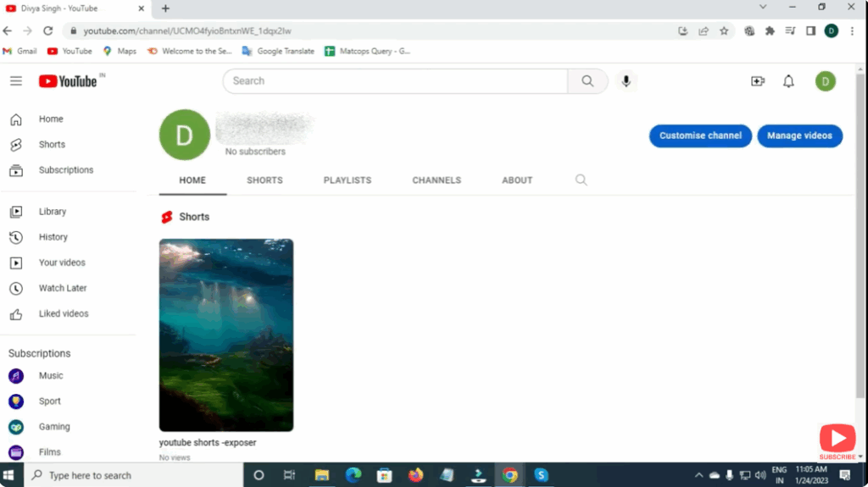Image resolution: width=868 pixels, height=487 pixels.
Task: Focus the YouTube search field
Action: point(394,81)
